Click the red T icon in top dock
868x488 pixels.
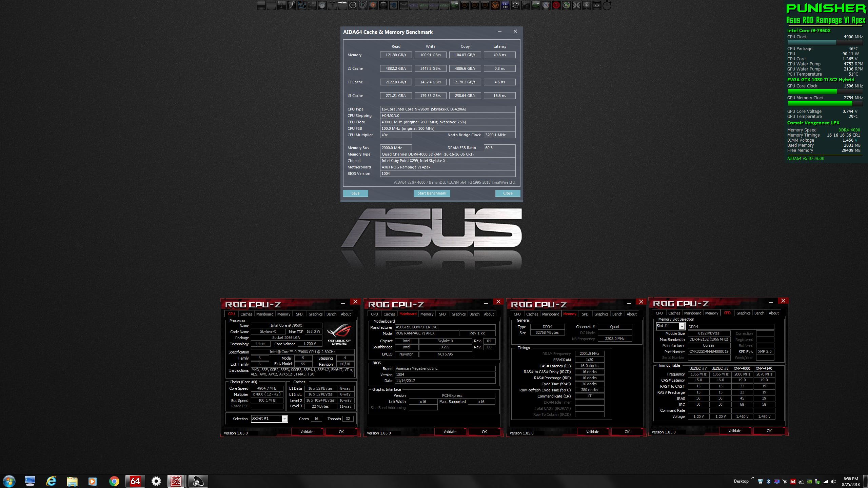pos(556,5)
